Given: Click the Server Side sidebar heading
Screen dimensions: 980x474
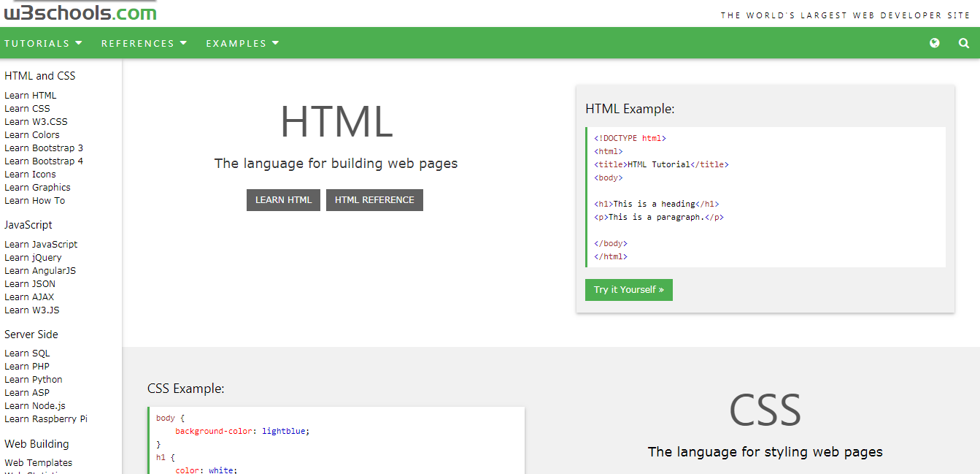Looking at the screenshot, I should [31, 335].
